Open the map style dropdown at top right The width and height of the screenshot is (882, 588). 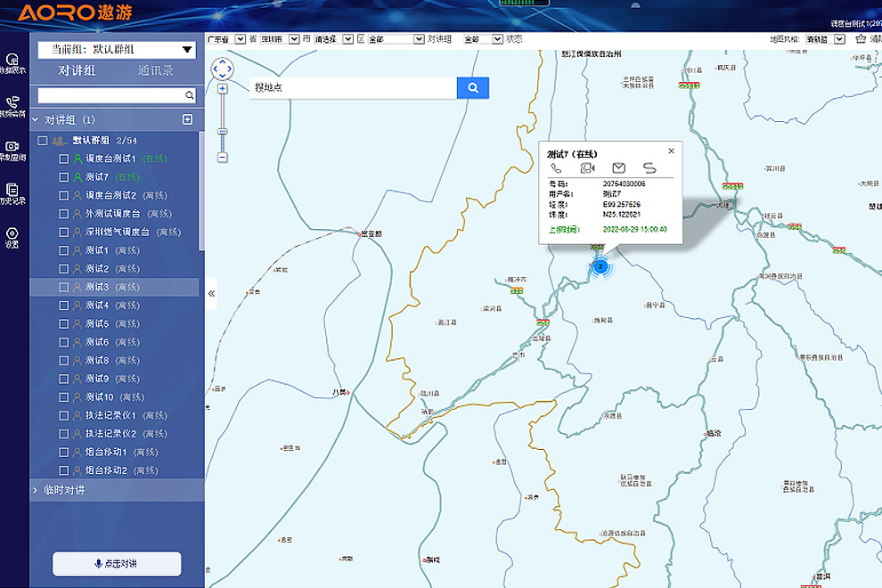(825, 39)
